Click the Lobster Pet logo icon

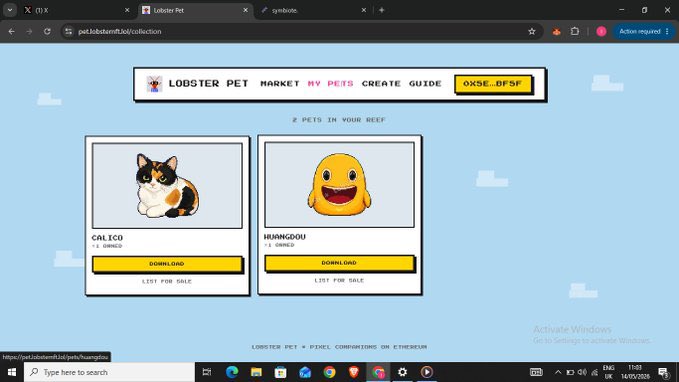(154, 84)
